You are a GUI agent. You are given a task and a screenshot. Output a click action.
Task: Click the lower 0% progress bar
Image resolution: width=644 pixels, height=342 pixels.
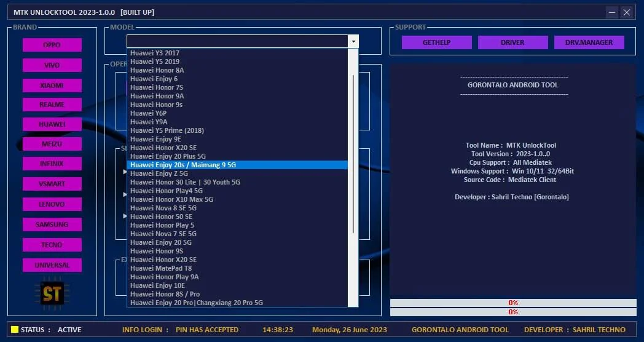(513, 312)
